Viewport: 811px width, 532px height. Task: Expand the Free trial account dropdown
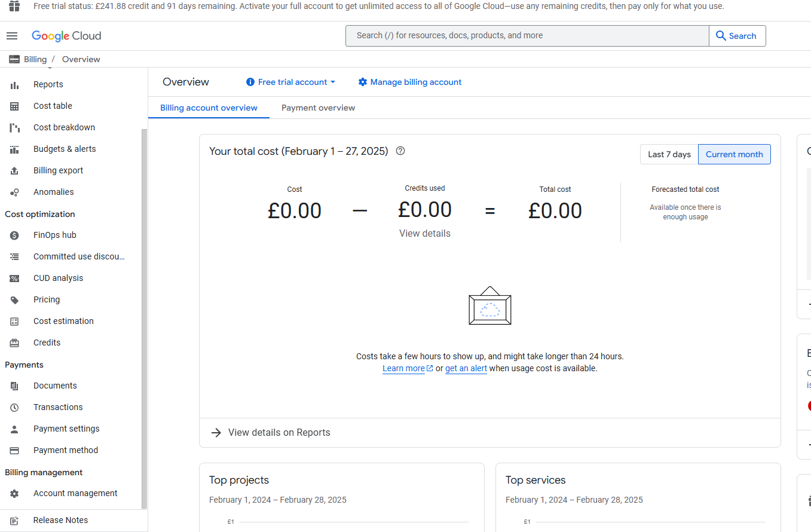pos(291,82)
